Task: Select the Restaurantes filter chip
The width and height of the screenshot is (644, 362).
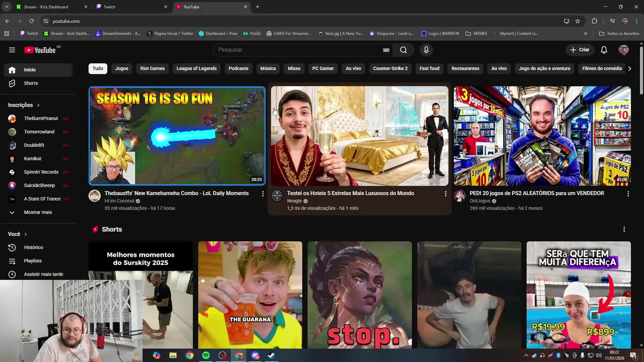Action: click(465, 68)
